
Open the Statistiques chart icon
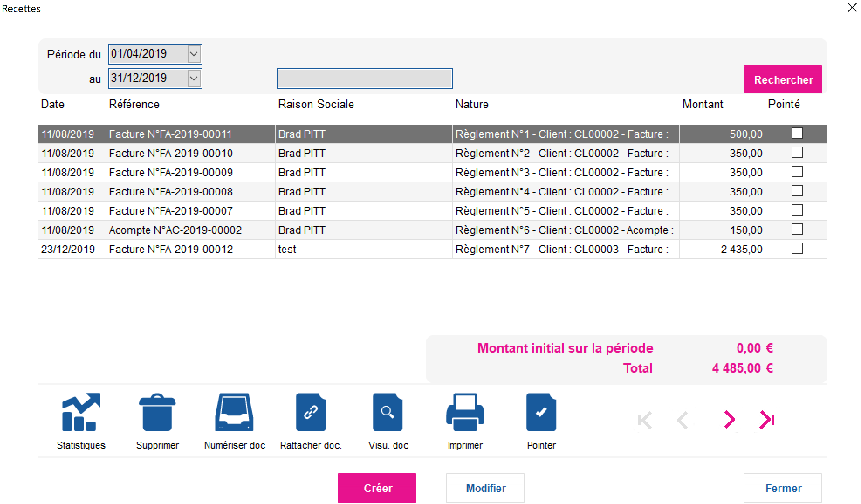81,412
